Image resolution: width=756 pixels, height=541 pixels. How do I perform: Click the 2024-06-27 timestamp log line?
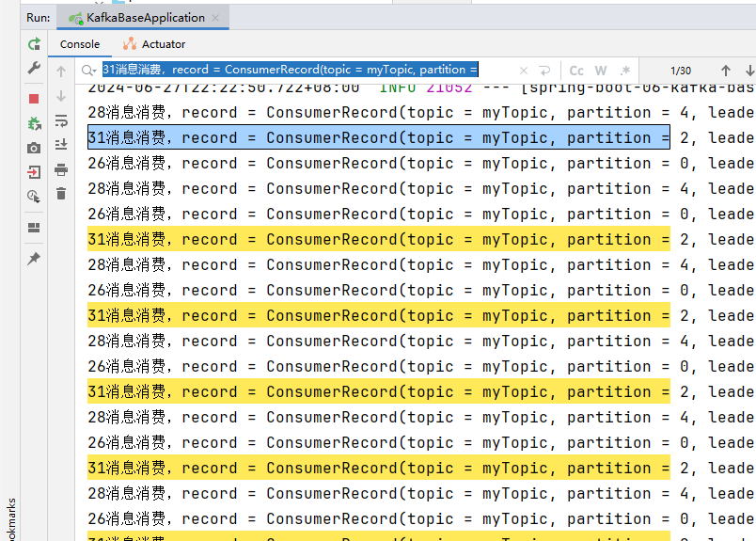click(419, 88)
